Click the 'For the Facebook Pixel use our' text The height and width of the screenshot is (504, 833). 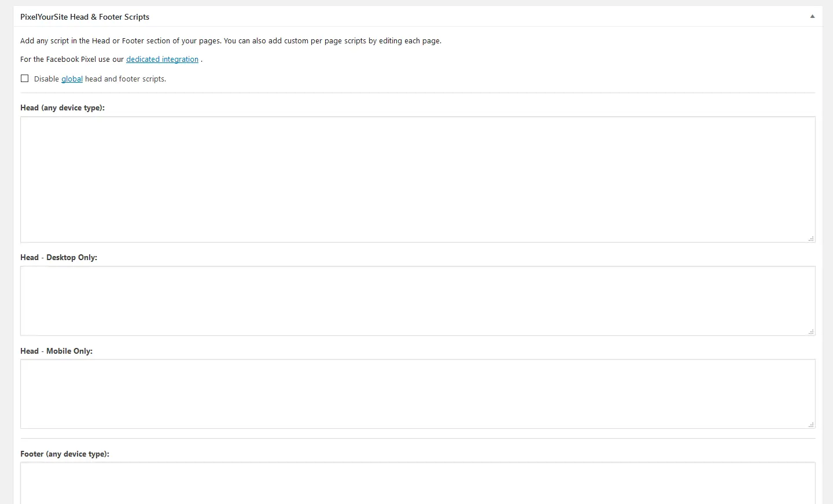(72, 59)
